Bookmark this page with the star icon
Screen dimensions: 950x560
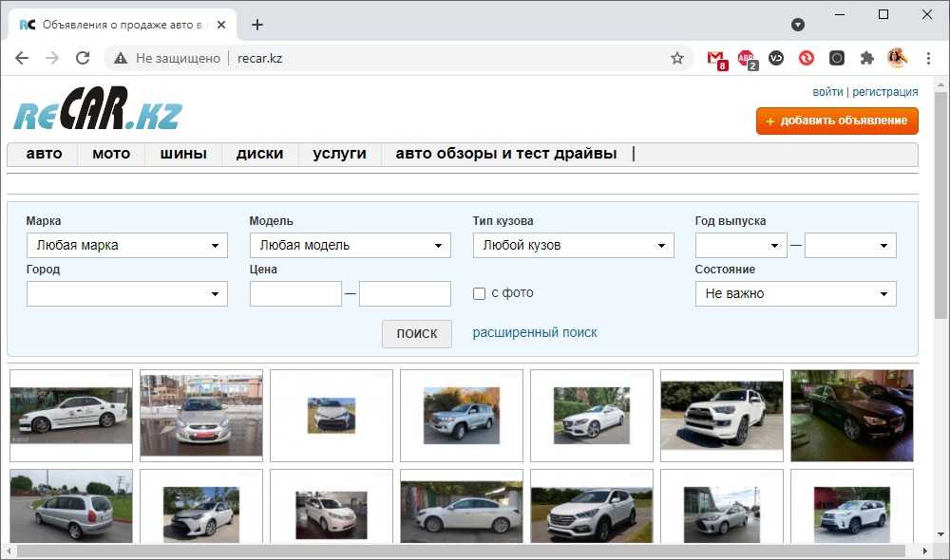[677, 58]
